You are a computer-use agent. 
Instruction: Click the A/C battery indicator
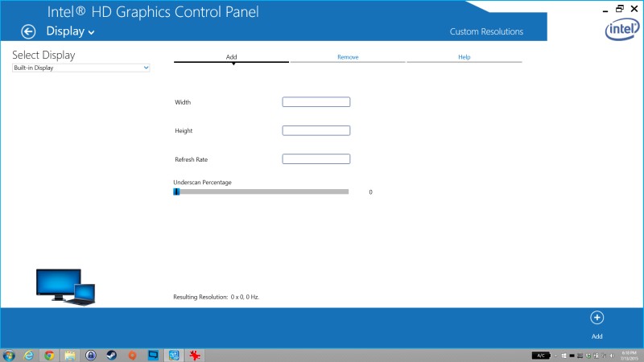541,356
